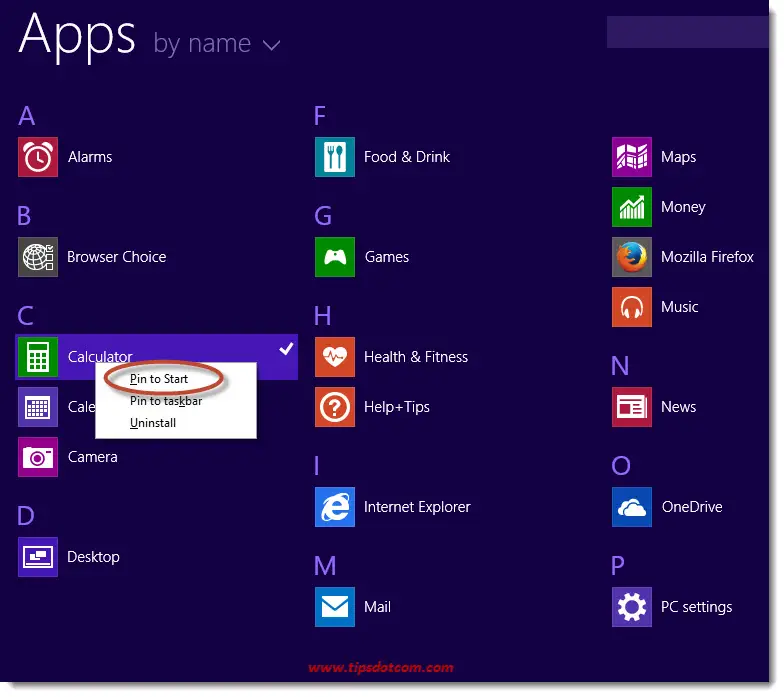Click the letter D group header
Image resolution: width=784 pixels, height=697 pixels.
pyautogui.click(x=26, y=516)
